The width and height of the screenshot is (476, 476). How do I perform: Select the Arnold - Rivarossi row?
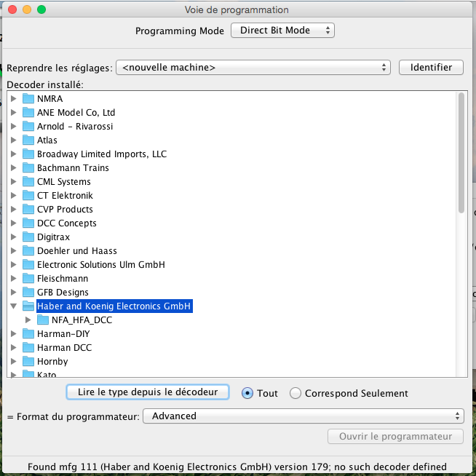[x=75, y=127]
